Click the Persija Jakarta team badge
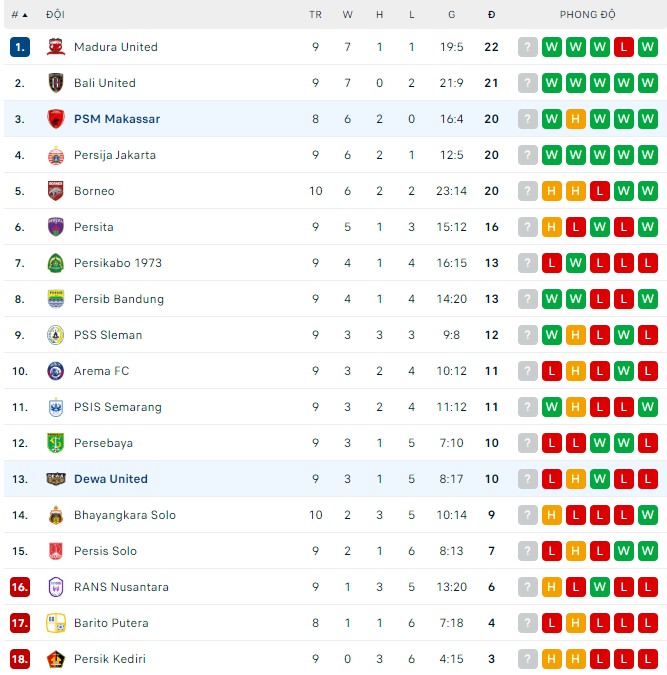This screenshot has width=667, height=675. pos(56,155)
